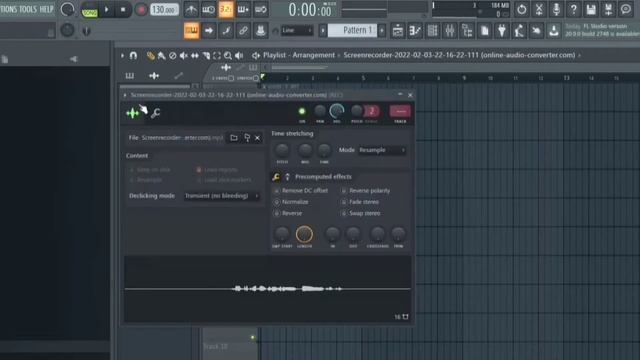Toggle the metronome icon
Viewport: 640px width, 360px height.
(x=191, y=9)
